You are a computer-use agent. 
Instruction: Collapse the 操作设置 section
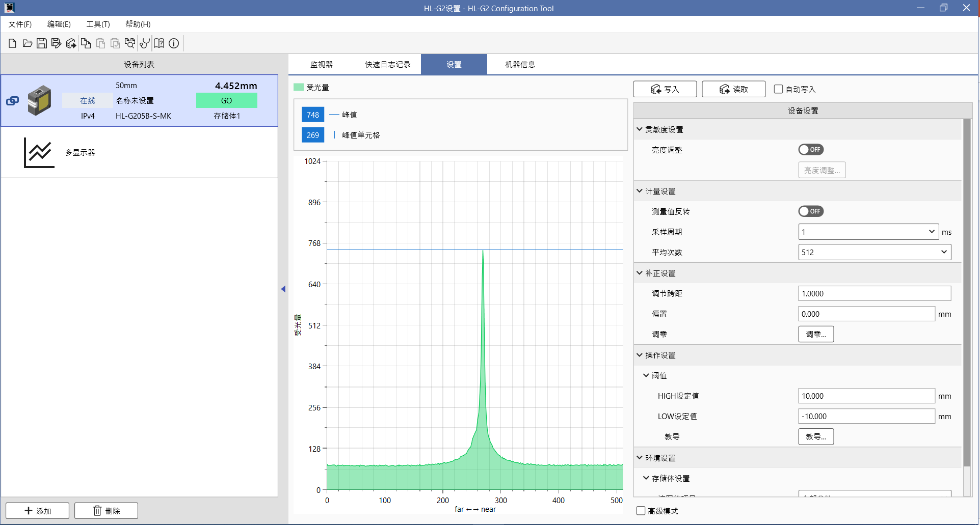640,355
